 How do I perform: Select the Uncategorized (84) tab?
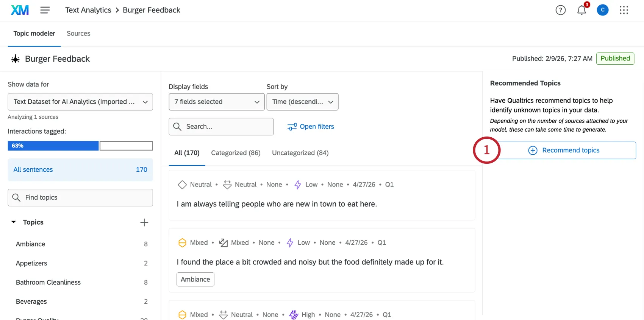pos(300,153)
